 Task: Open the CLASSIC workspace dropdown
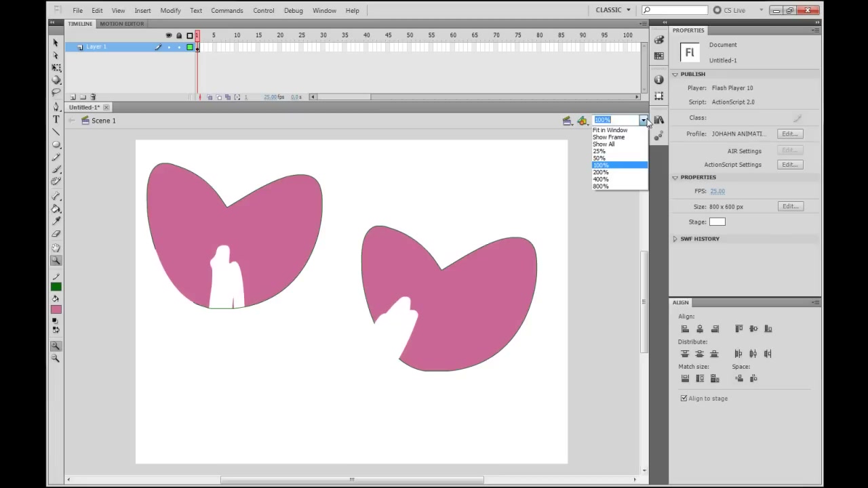click(612, 10)
